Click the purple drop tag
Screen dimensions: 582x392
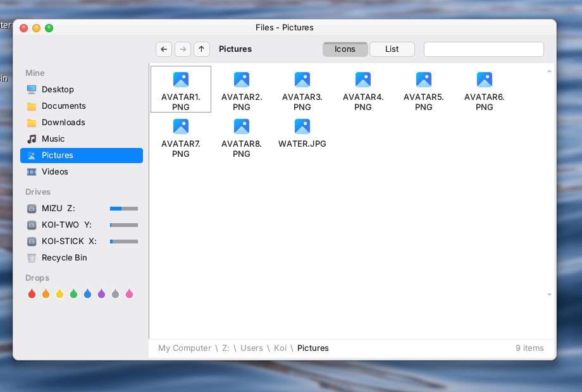point(101,294)
